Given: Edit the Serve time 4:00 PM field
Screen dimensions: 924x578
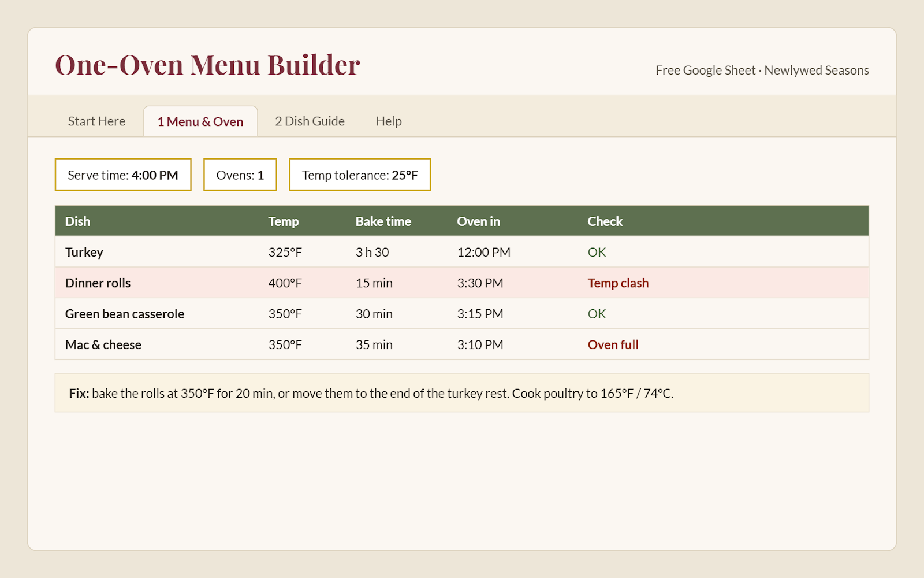Looking at the screenshot, I should (123, 175).
